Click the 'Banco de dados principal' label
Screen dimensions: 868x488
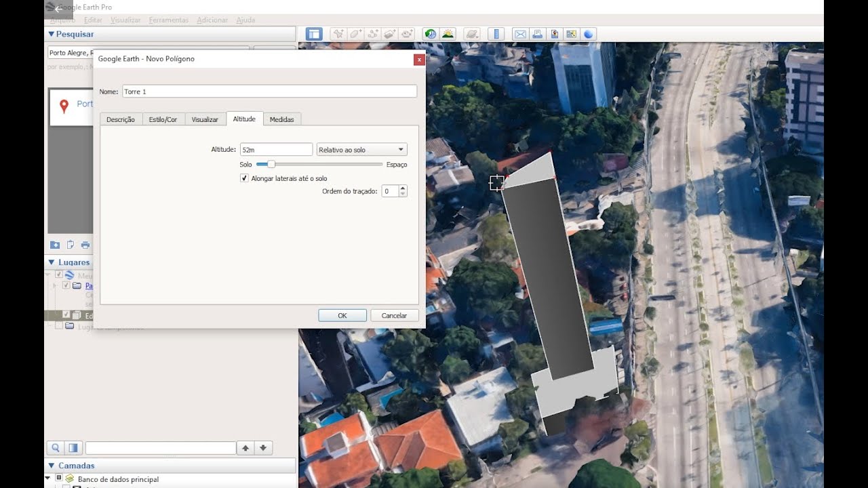pos(118,479)
